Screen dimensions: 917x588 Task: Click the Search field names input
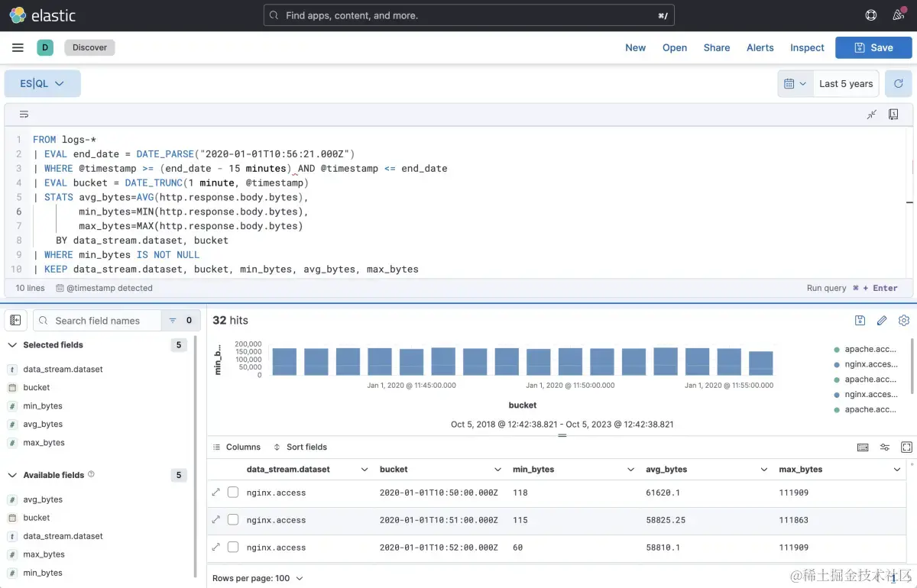pyautogui.click(x=97, y=321)
